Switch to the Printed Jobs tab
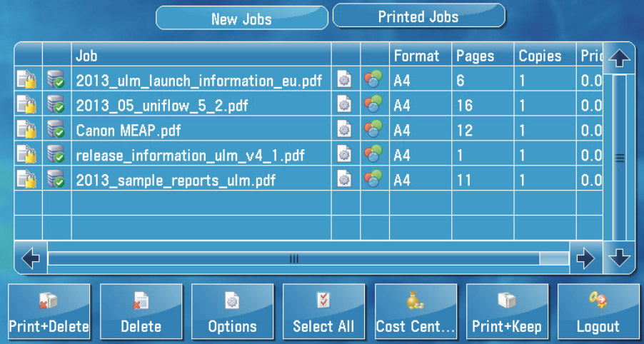Image resolution: width=644 pixels, height=344 pixels. click(418, 16)
